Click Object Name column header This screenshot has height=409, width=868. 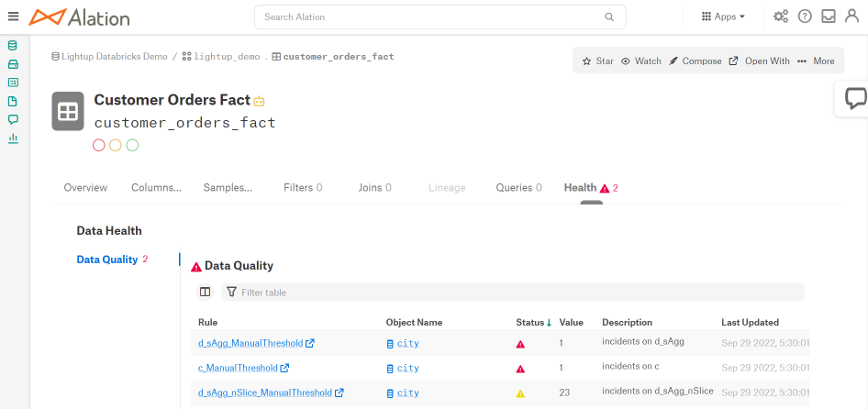(414, 322)
